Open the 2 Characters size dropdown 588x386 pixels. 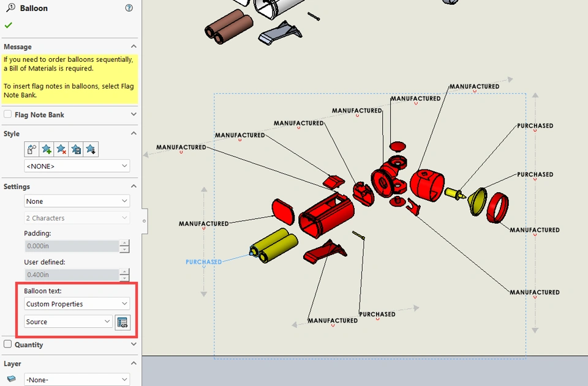pyautogui.click(x=77, y=218)
